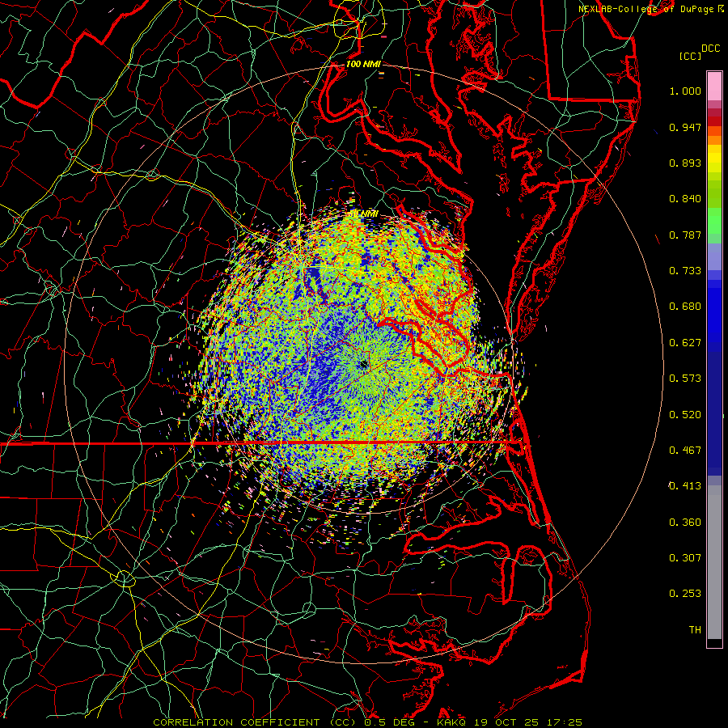Image resolution: width=728 pixels, height=728 pixels.
Task: Click the 0.360 legend value
Action: tap(685, 523)
